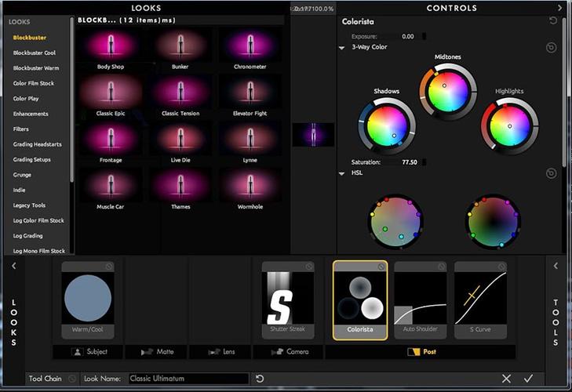Disable the S Curve tool
Screen dimensions: 572x392
point(501,267)
